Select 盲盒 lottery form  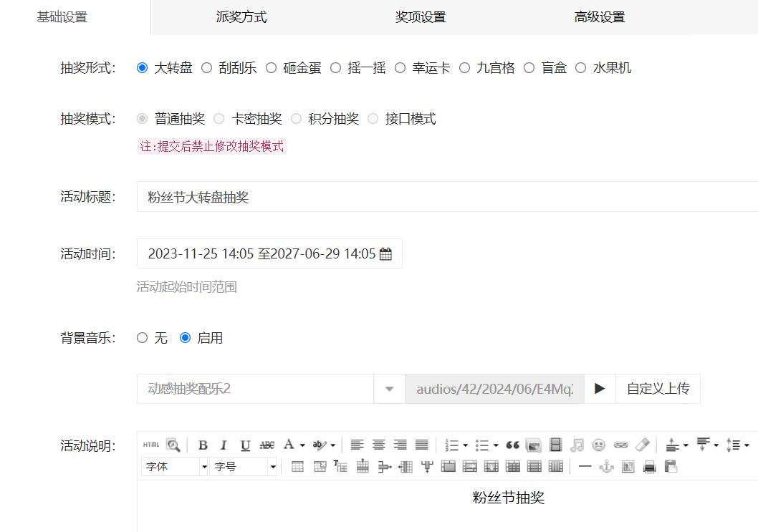tap(529, 67)
